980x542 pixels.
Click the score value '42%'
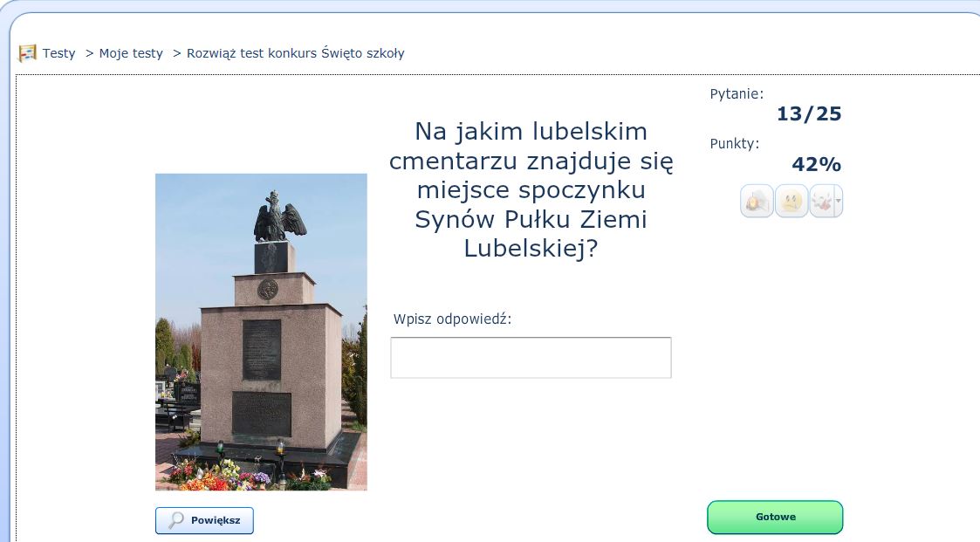pyautogui.click(x=816, y=164)
